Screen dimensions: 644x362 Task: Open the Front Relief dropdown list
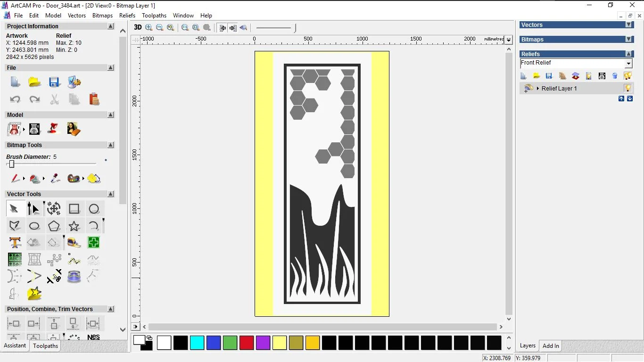click(x=628, y=64)
